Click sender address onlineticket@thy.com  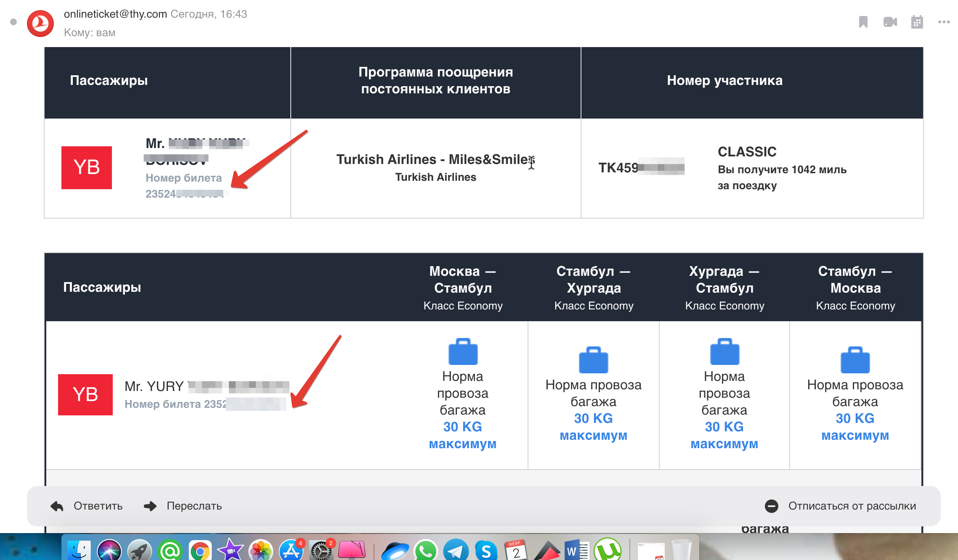tap(115, 14)
